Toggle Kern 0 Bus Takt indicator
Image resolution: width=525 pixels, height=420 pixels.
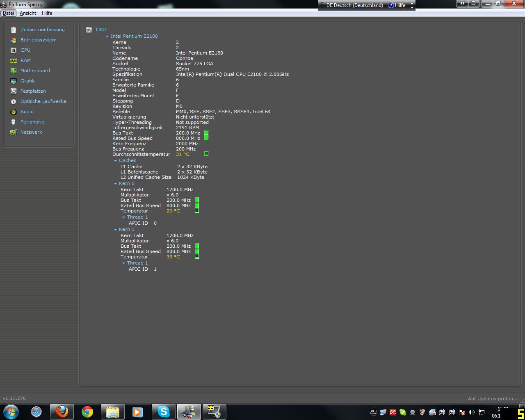coord(197,200)
